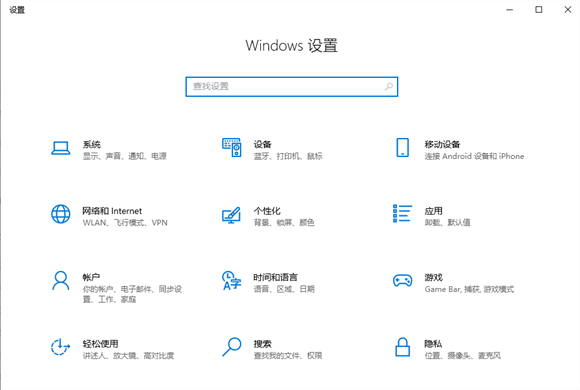Click the text 连接 Android 设备和 iPhone

[x=474, y=156]
